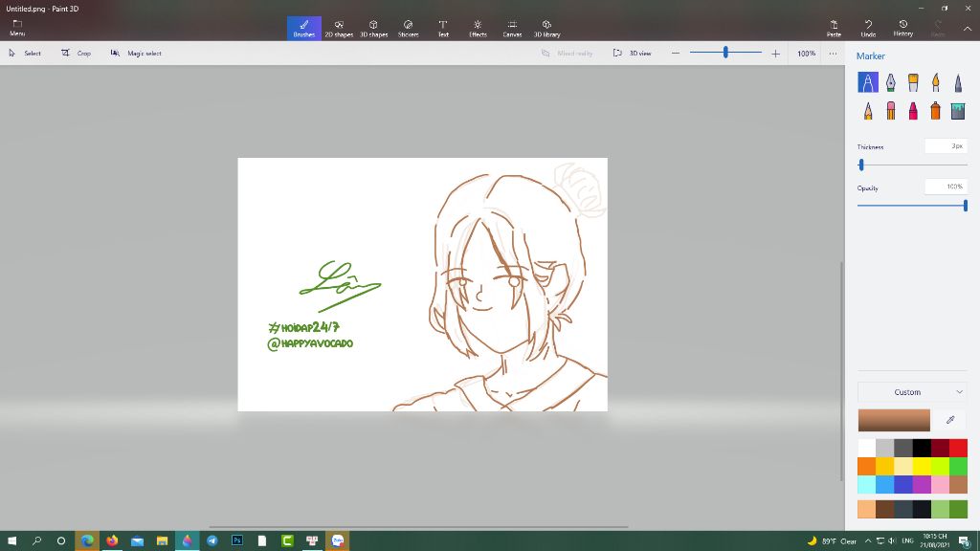Zoom in with the plus button
980x551 pixels.
click(x=775, y=54)
